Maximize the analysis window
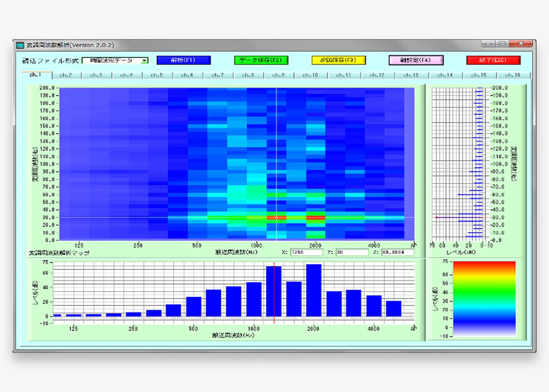 pos(502,44)
